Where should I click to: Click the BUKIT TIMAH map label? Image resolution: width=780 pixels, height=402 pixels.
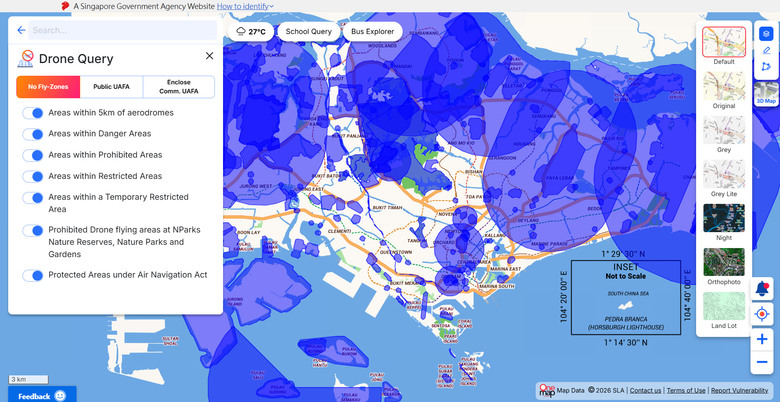[386, 207]
